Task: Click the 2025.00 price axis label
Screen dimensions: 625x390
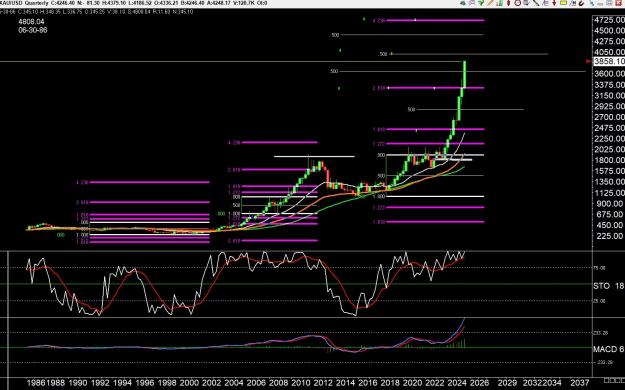Action: (x=609, y=150)
